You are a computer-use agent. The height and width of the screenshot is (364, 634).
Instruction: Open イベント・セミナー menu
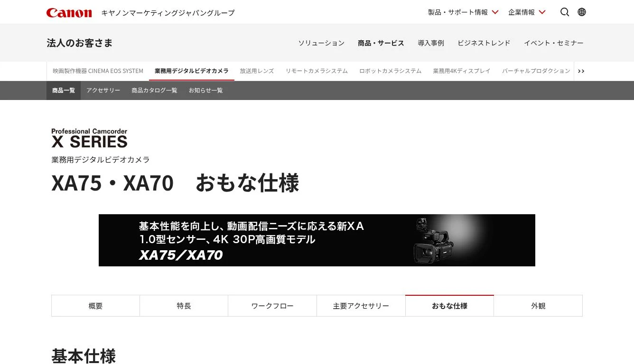pyautogui.click(x=554, y=43)
